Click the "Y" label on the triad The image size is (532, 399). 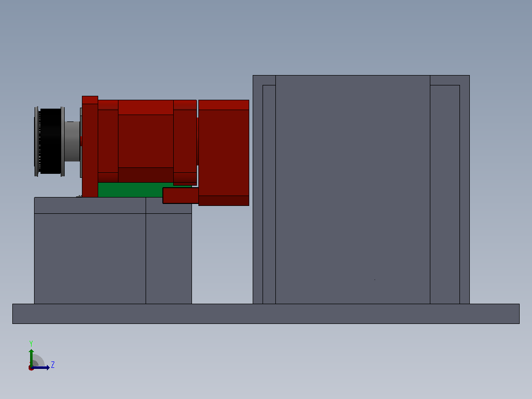click(31, 344)
